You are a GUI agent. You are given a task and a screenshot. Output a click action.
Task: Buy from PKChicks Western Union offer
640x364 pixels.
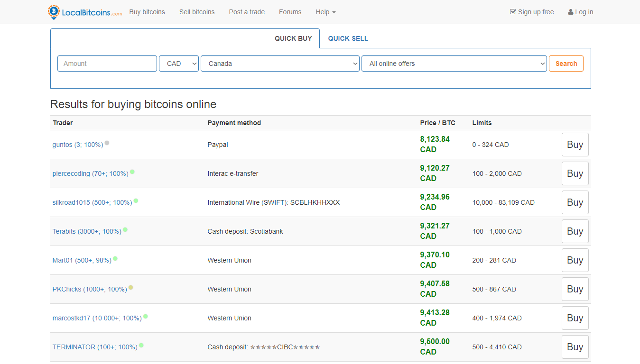coord(575,289)
